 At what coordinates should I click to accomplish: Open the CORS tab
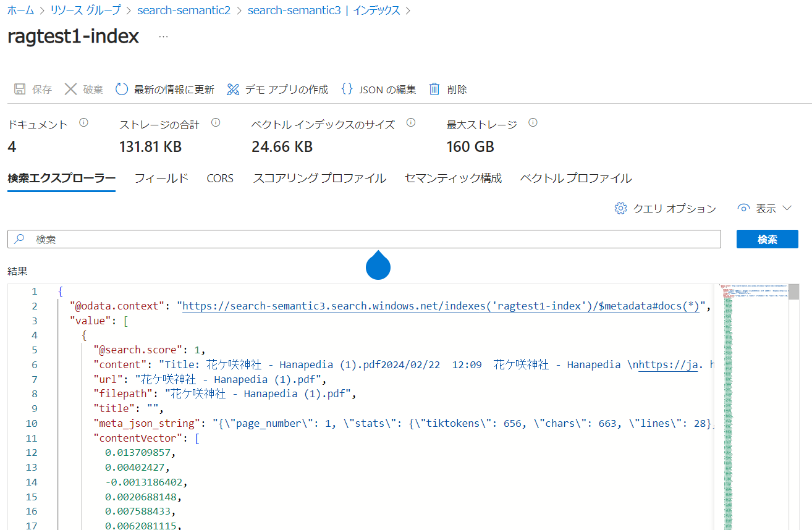[x=220, y=179]
